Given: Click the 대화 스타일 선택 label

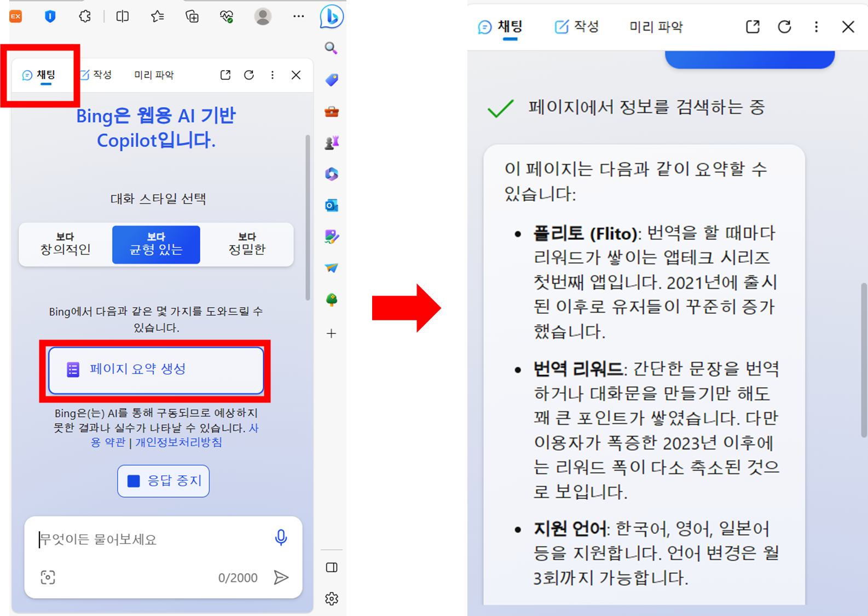Looking at the screenshot, I should pyautogui.click(x=158, y=198).
